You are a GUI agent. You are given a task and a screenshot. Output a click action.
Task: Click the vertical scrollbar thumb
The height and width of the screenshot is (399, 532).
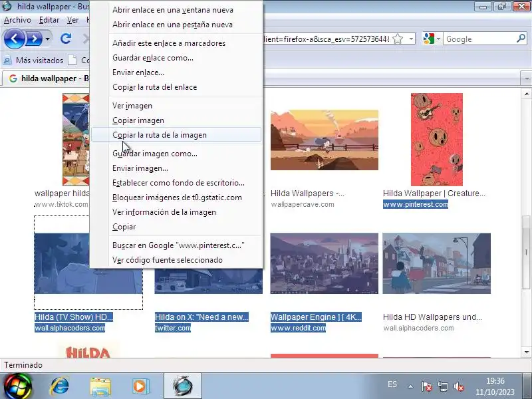point(526,253)
